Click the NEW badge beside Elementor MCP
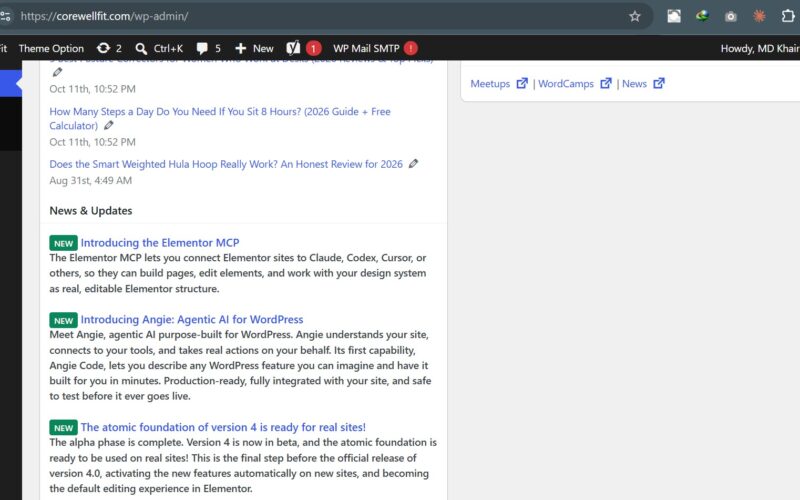Screen dimensions: 800x500 (63, 243)
